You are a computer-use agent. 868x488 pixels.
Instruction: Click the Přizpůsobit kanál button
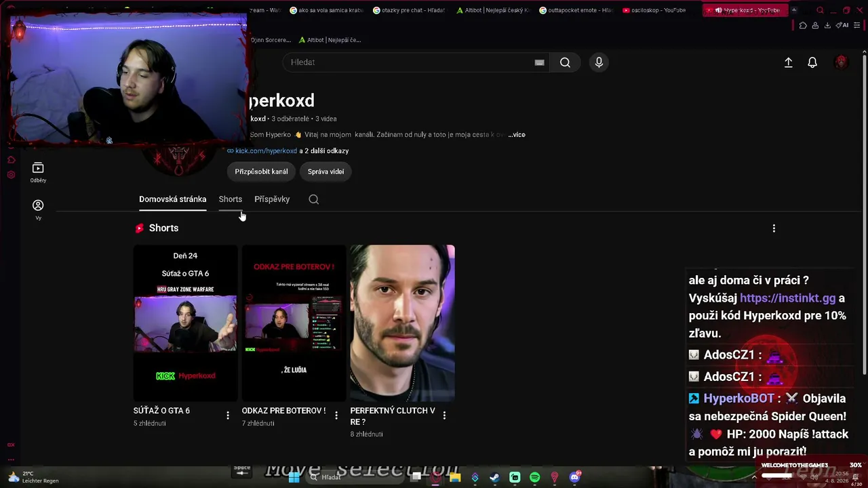(261, 171)
